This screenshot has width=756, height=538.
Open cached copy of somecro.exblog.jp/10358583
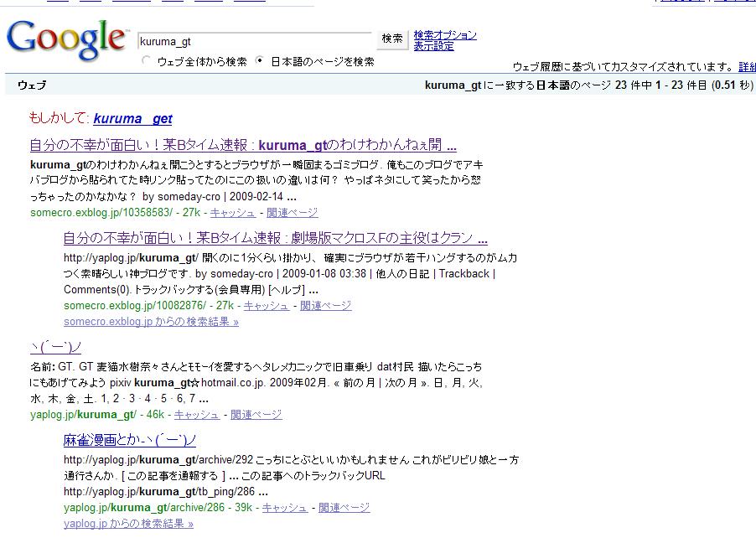pos(232,213)
